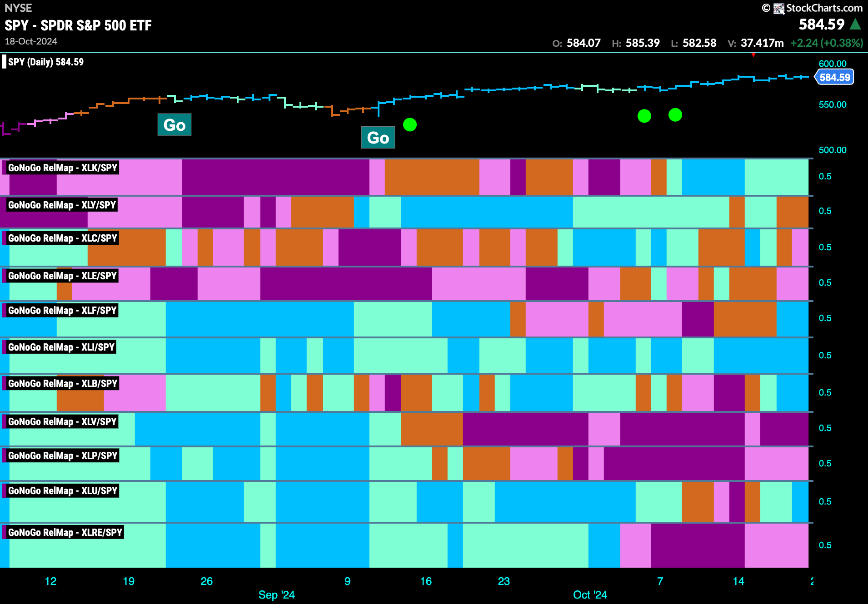Click the date tick 14 on time axis

(738, 581)
